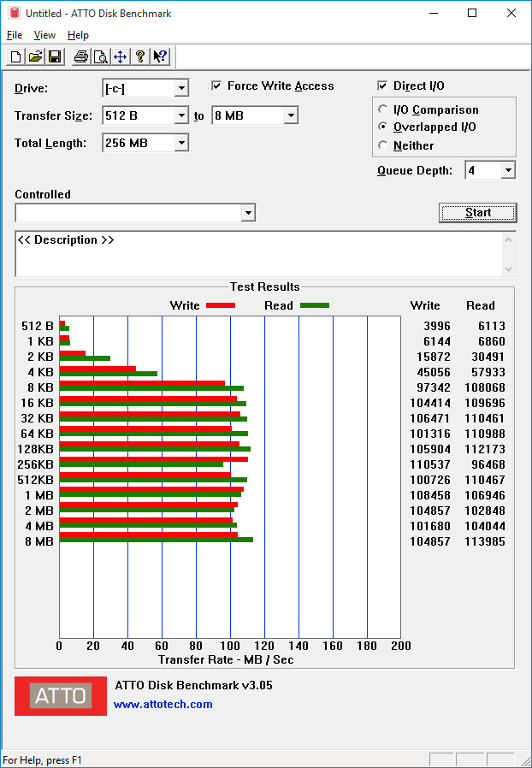Click the New document toolbar icon

coord(15,57)
